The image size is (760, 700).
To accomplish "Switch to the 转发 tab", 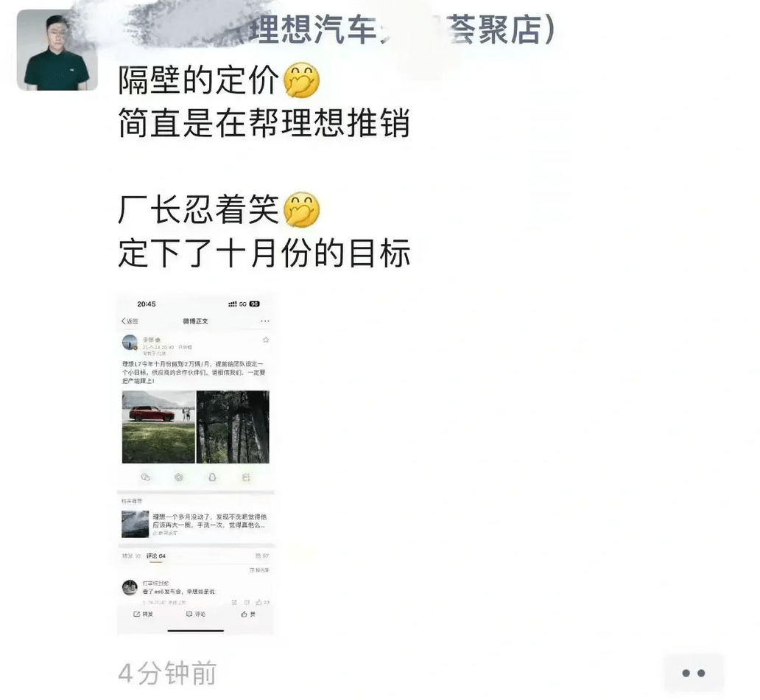I will click(x=131, y=556).
